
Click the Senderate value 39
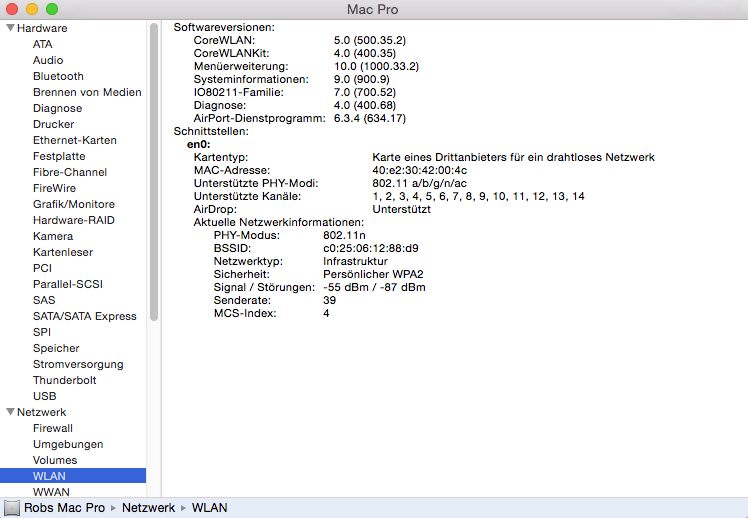coord(329,300)
